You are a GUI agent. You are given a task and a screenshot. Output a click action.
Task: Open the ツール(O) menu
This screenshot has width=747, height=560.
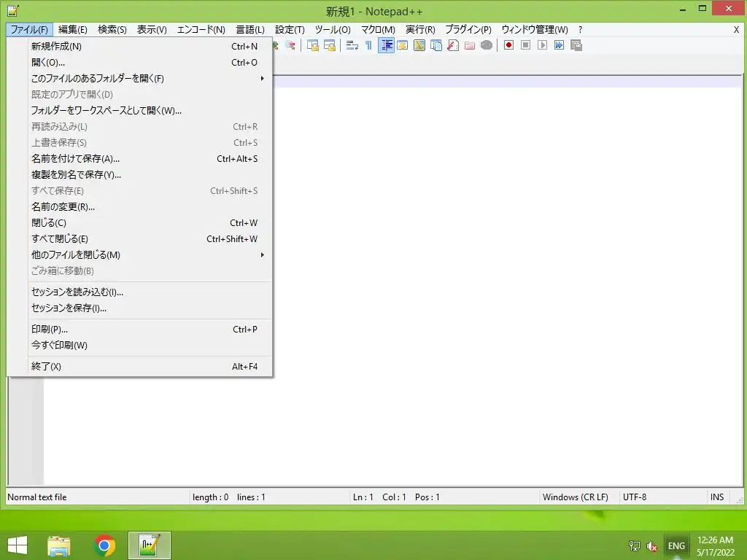(x=333, y=29)
